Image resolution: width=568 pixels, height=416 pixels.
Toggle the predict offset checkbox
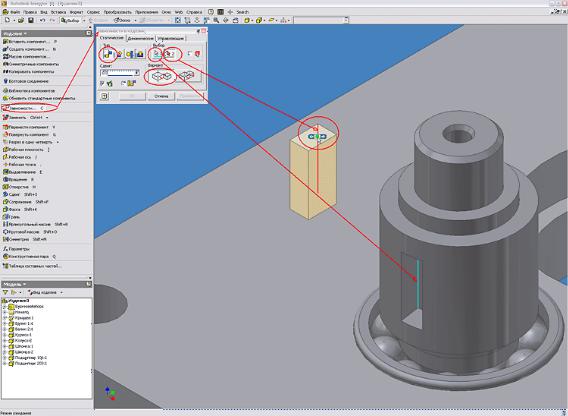coord(124,84)
